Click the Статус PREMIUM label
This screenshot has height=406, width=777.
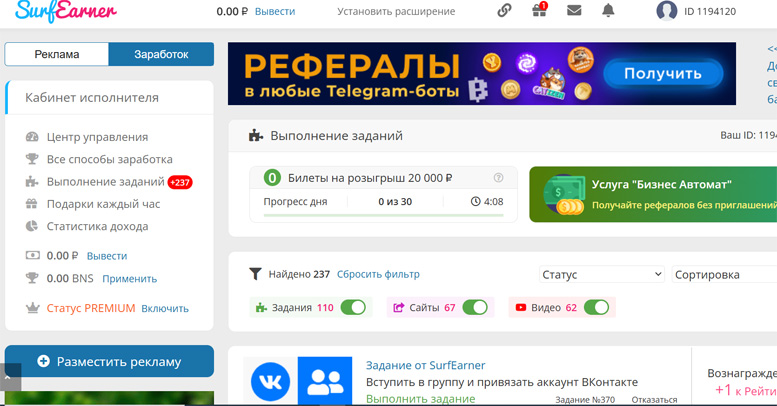point(91,308)
